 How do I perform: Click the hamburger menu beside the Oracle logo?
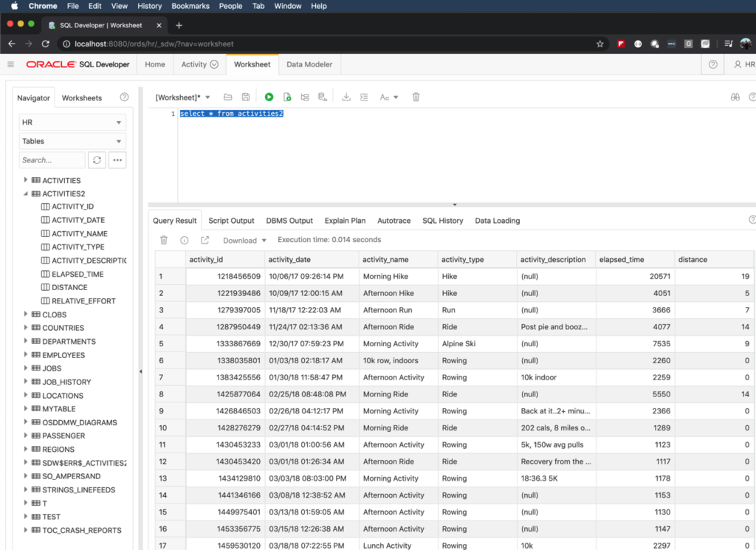click(10, 64)
